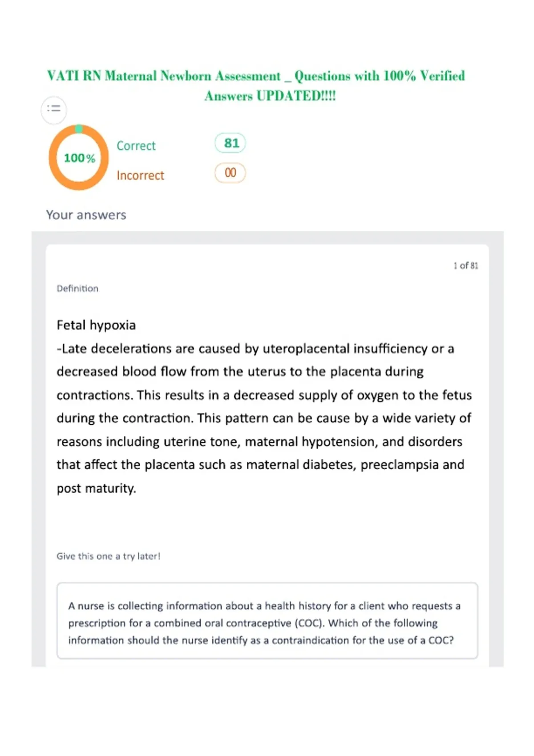Click the 100% text inside the ring

tap(80, 158)
